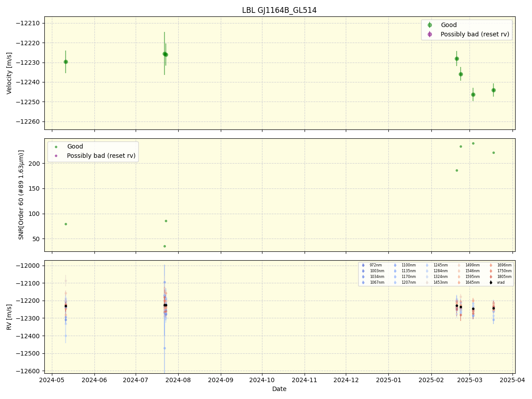This screenshot has width=532, height=399.
Task: Select 1003nm entry in RV legend
Action: [377, 271]
